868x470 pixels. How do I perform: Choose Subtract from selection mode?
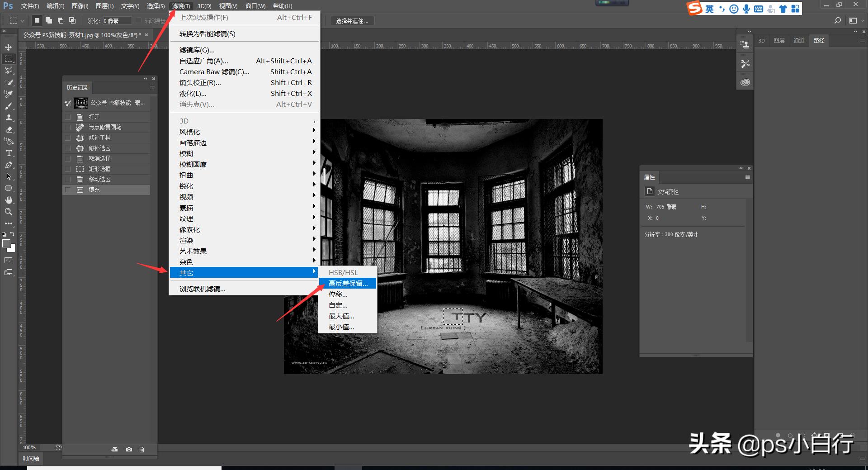pyautogui.click(x=61, y=20)
